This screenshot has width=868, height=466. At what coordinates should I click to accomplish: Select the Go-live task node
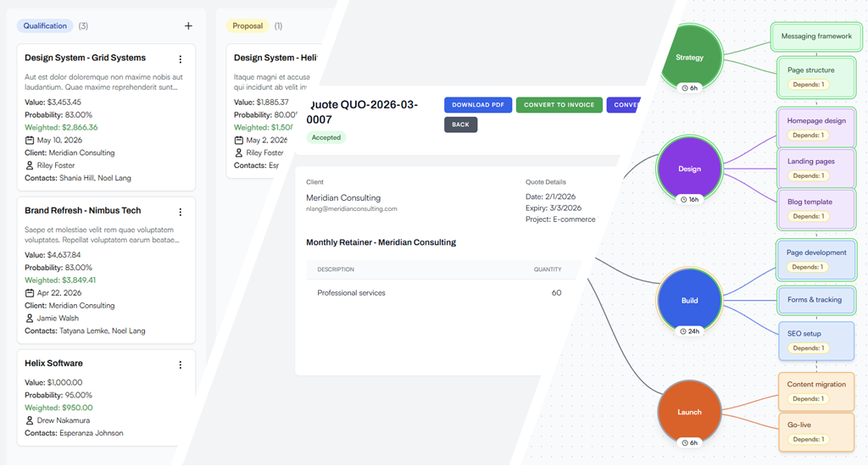coord(816,432)
